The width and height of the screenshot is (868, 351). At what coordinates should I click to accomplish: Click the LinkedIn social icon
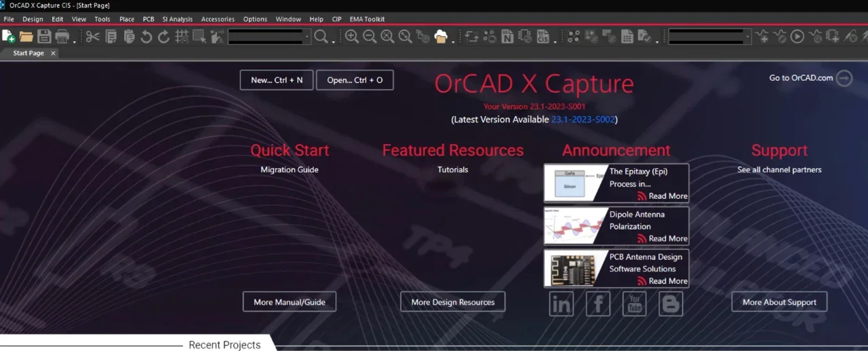(561, 303)
